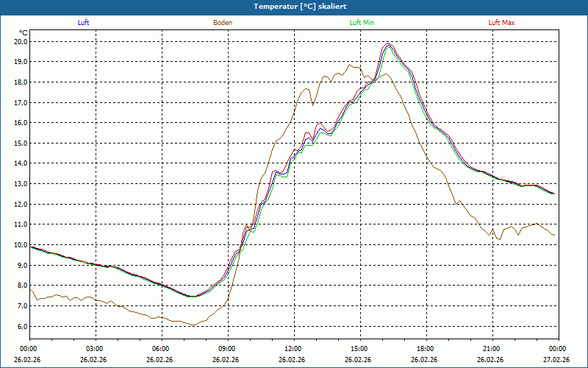The width and height of the screenshot is (588, 368).
Task: Select the green 'Luft Min' legend label
Action: coord(362,23)
